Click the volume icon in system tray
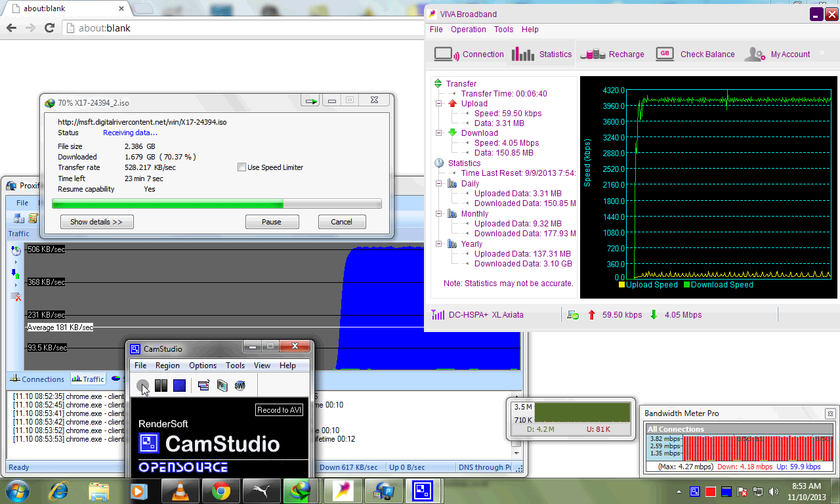 (x=774, y=491)
